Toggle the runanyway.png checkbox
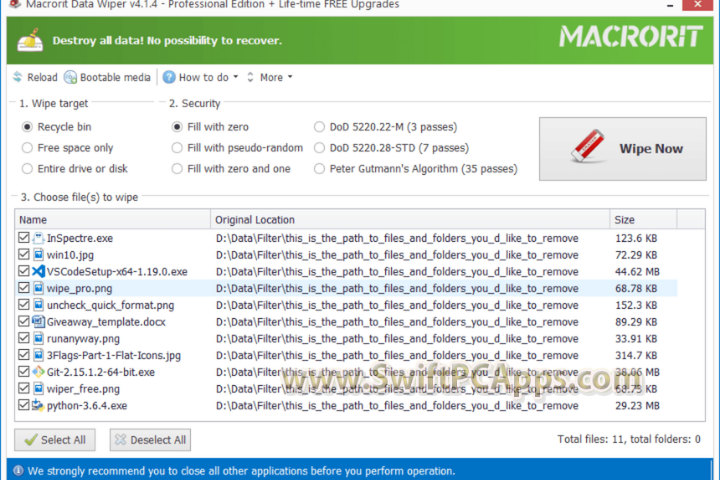Image resolution: width=720 pixels, height=480 pixels. tap(23, 338)
